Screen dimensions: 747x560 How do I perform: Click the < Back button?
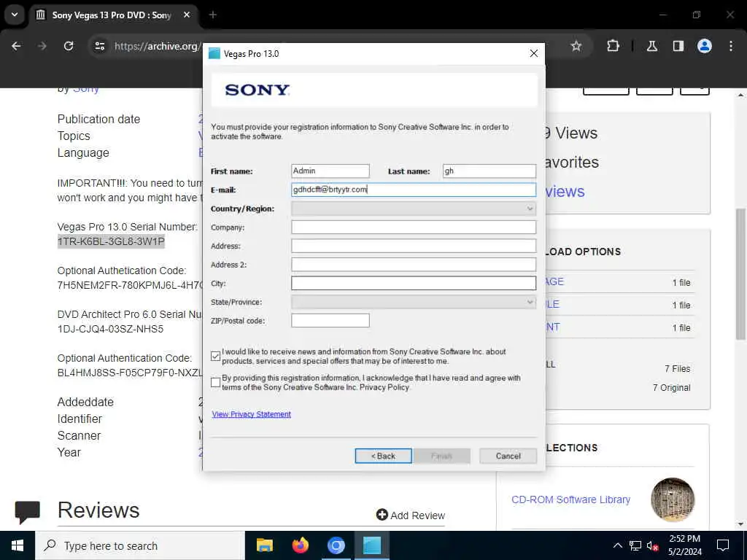[383, 456]
